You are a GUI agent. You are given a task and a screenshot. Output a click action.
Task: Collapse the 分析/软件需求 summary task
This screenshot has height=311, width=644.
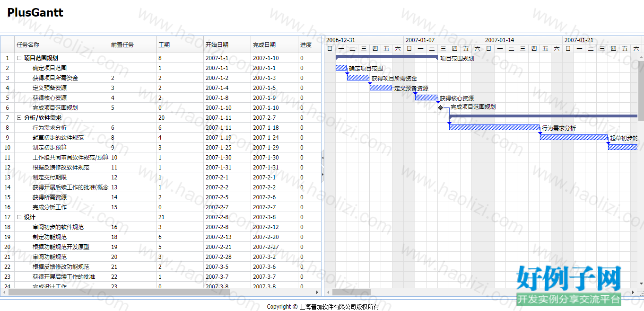coord(19,117)
